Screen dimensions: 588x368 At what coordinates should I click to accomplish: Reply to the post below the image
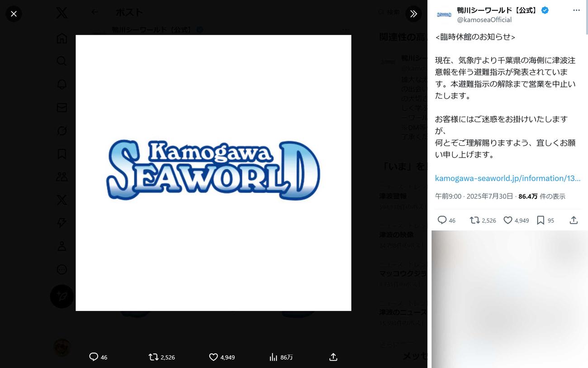pyautogui.click(x=94, y=357)
